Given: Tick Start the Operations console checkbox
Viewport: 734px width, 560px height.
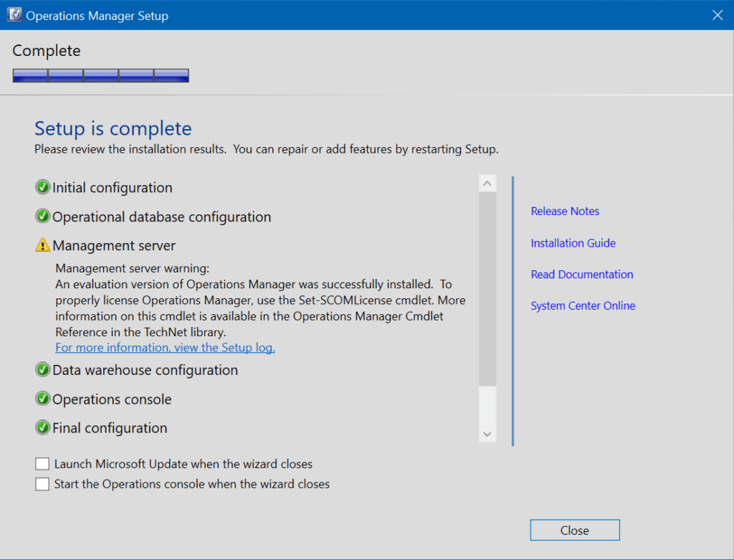Looking at the screenshot, I should click(42, 484).
